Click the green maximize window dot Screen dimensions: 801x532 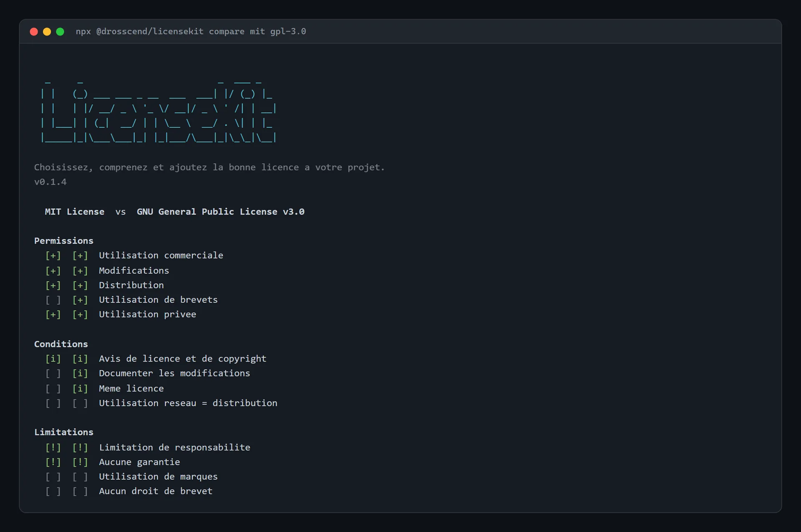tap(60, 32)
